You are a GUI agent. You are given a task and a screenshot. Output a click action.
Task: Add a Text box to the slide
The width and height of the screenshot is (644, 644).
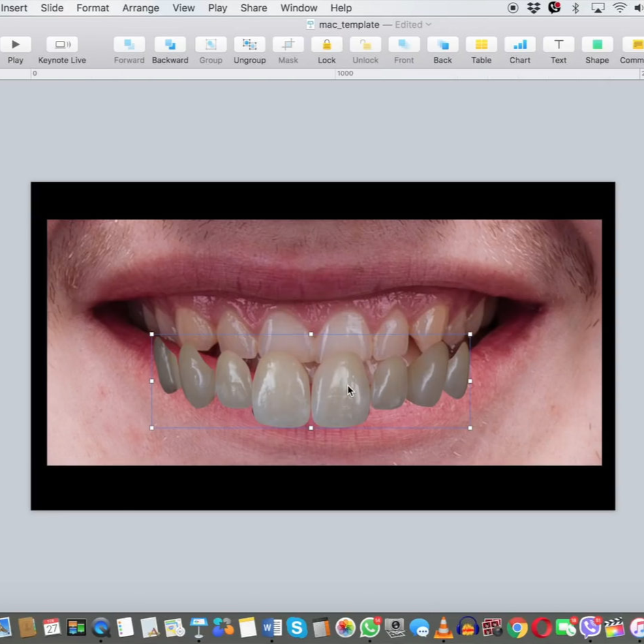point(558,45)
